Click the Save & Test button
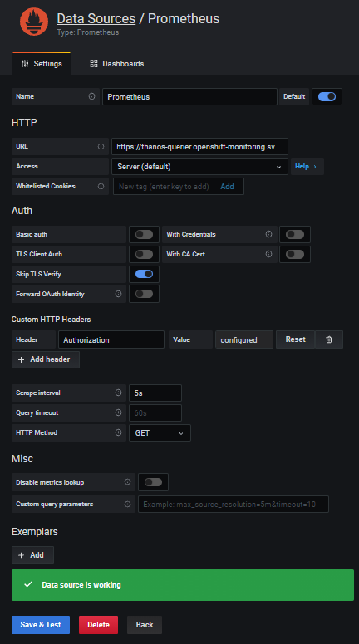Viewport: 359px width, 644px height. coord(41,625)
